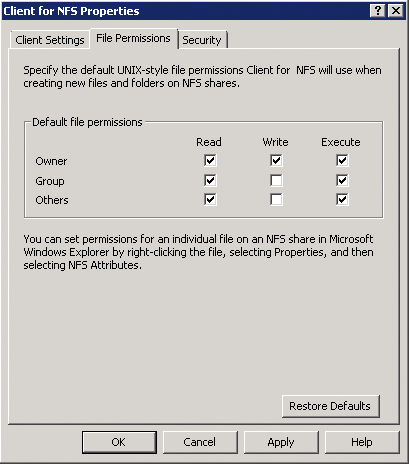Confirm changes with the OK button
Screen dimensions: 409x464
119,442
